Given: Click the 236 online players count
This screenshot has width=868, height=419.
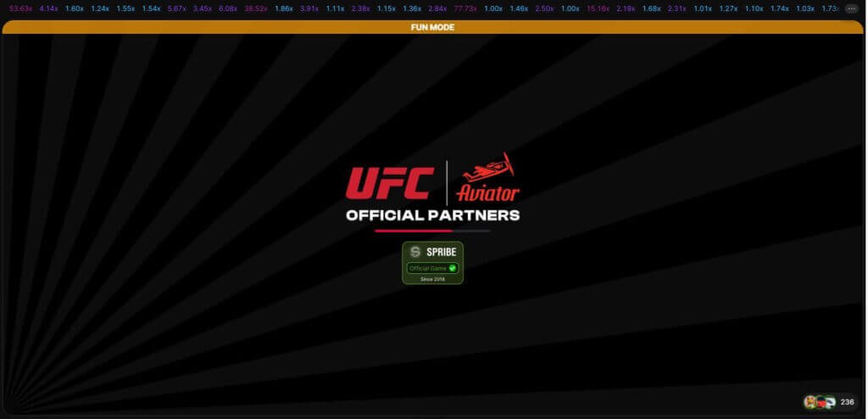Looking at the screenshot, I should (x=847, y=402).
